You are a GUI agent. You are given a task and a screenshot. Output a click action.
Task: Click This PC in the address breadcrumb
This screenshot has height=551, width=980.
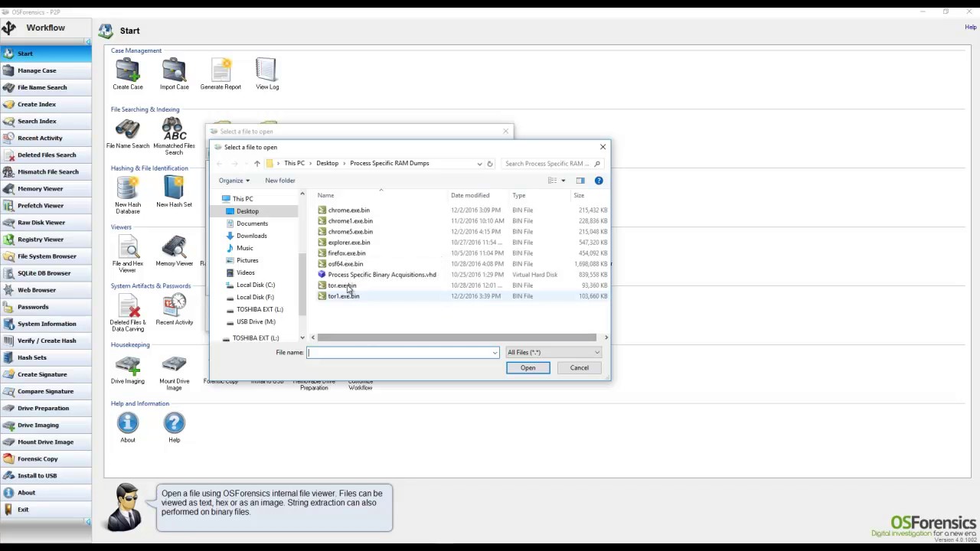pyautogui.click(x=294, y=163)
